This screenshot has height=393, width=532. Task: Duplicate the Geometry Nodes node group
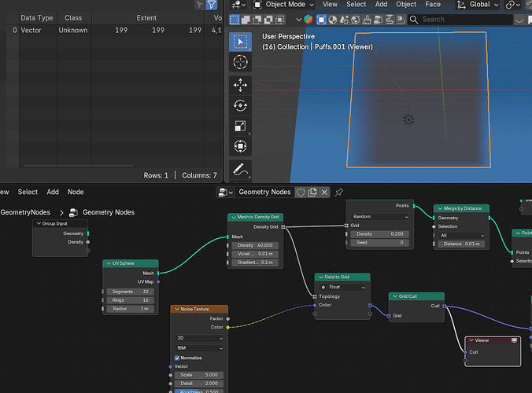[x=312, y=193]
